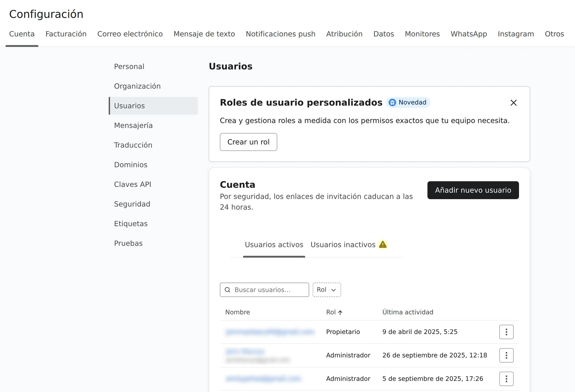Sort by Rol column arrow
Image resolution: width=575 pixels, height=392 pixels.
pos(340,312)
